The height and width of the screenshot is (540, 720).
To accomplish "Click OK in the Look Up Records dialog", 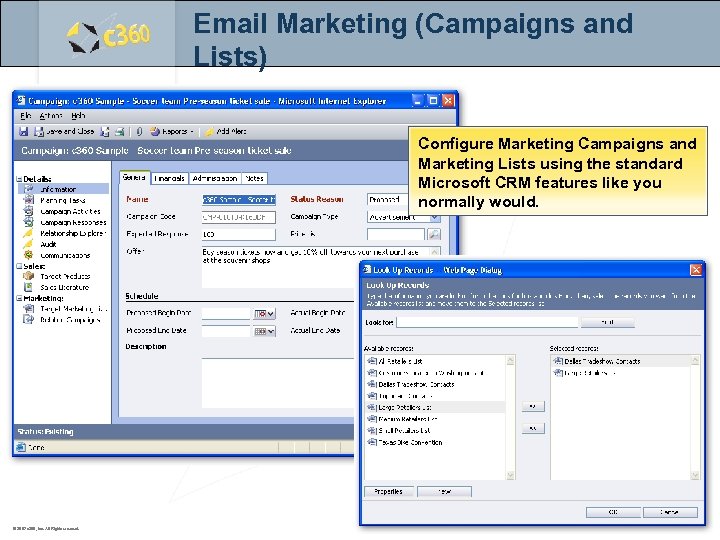I will tap(613, 512).
